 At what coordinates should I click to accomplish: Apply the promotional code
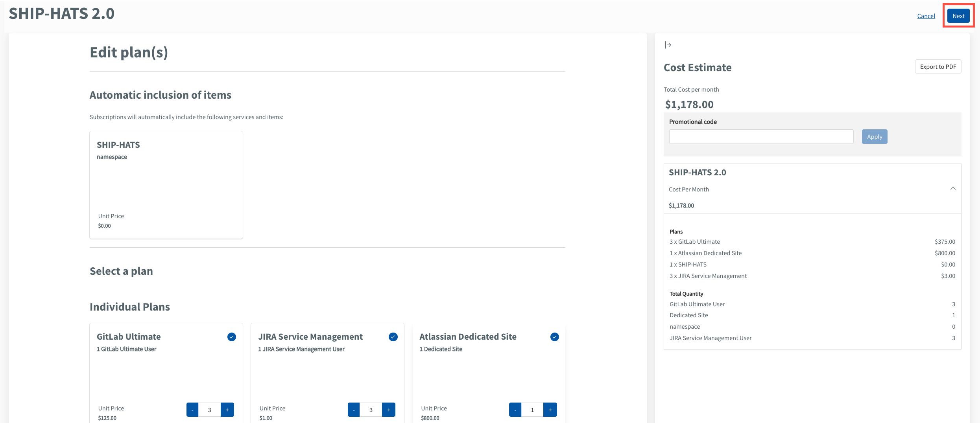[x=874, y=136]
